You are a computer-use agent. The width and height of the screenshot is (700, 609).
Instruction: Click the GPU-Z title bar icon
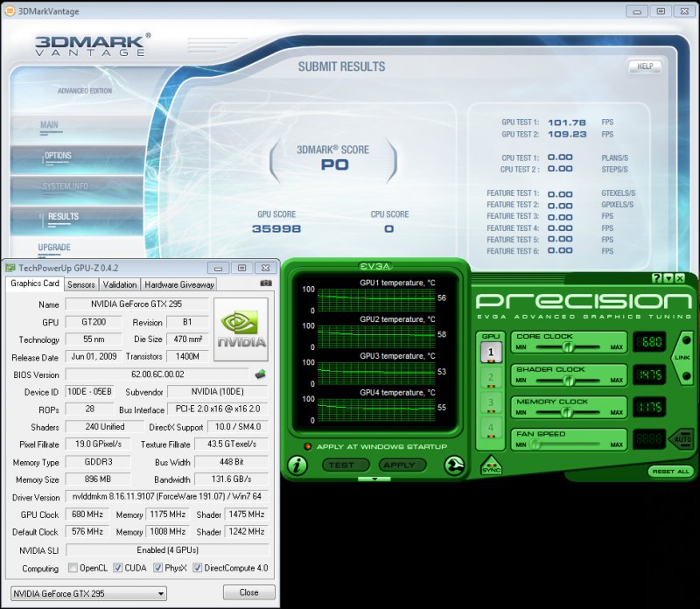[10, 268]
